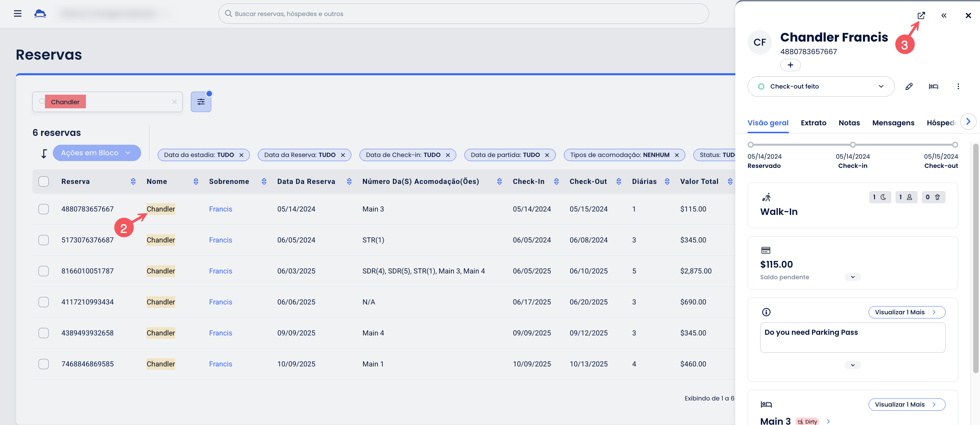Clear the Chandler search field

point(174,102)
